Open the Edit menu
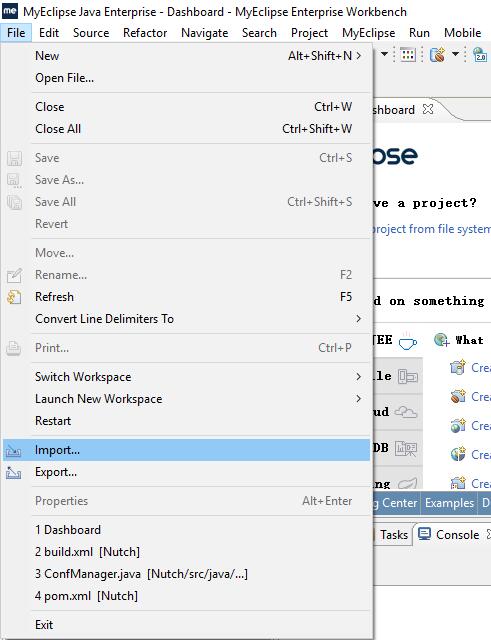Screen dimensions: 491x640 click(49, 33)
